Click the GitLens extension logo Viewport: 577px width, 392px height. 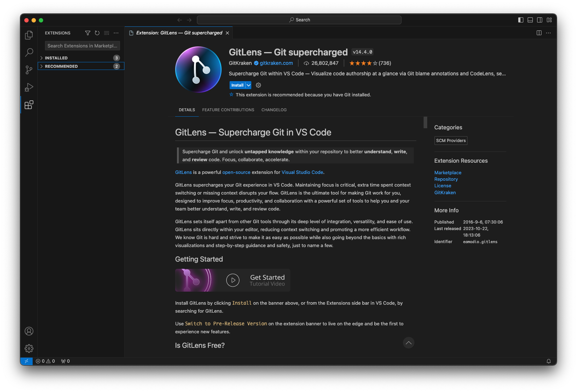tap(198, 69)
